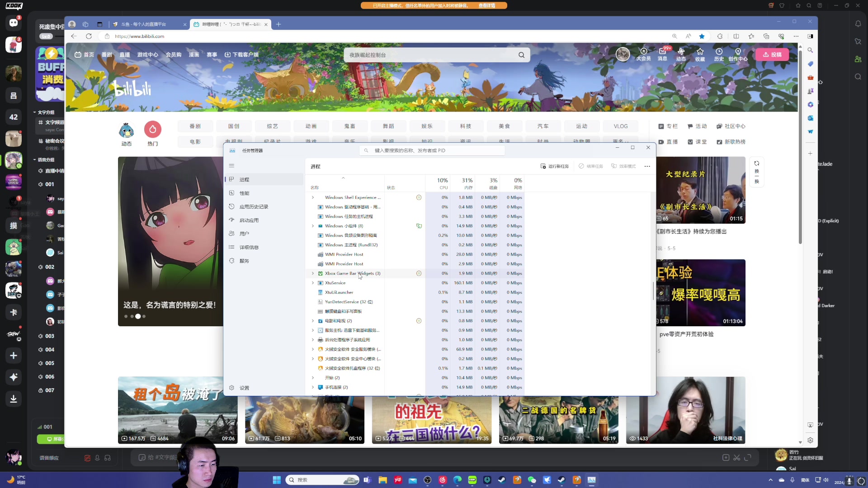Open bilibili 消息 (messages) icon
Image resolution: width=868 pixels, height=488 pixels.
[x=662, y=54]
